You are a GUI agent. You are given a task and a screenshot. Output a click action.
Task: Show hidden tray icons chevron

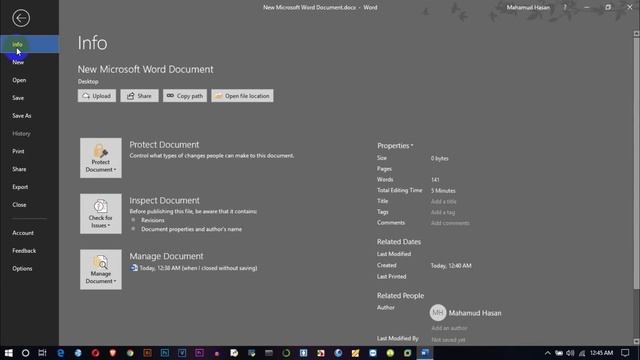548,353
